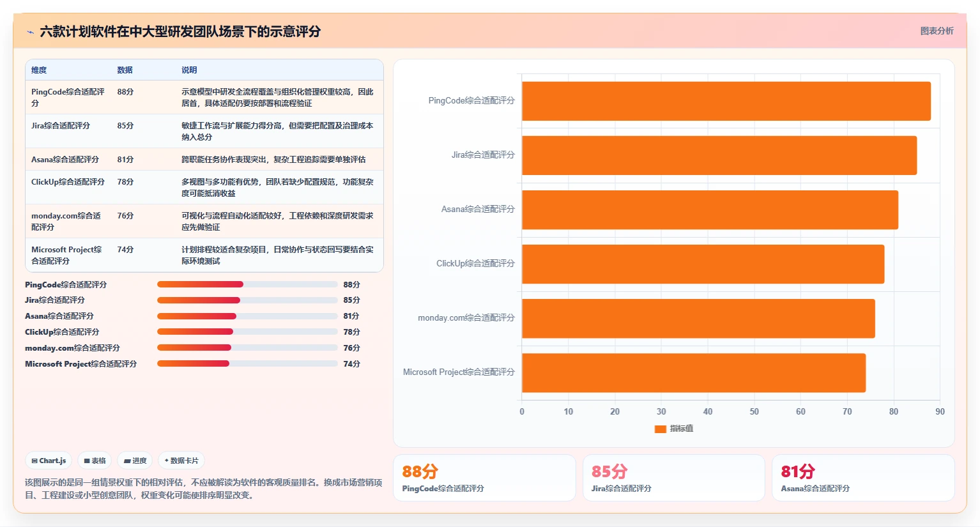The width and height of the screenshot is (980, 527).
Task: Click the 50 tick on the chart x-axis
Action: click(x=754, y=411)
